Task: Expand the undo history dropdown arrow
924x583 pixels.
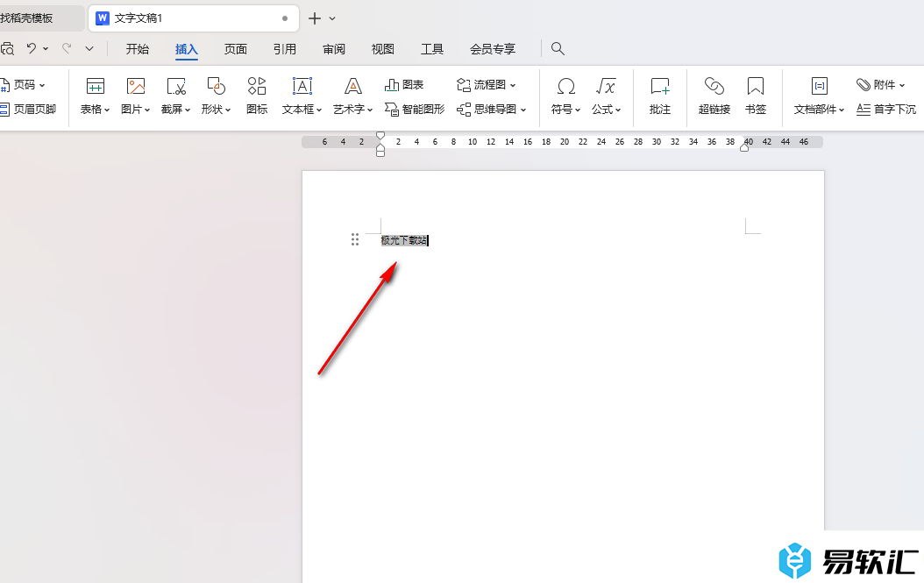Action: coord(46,49)
